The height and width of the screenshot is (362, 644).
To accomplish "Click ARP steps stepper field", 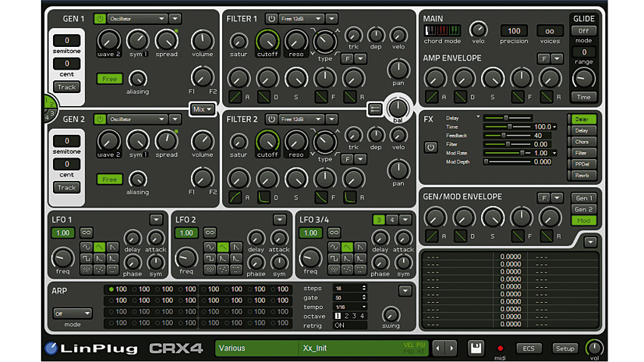I will pos(350,288).
